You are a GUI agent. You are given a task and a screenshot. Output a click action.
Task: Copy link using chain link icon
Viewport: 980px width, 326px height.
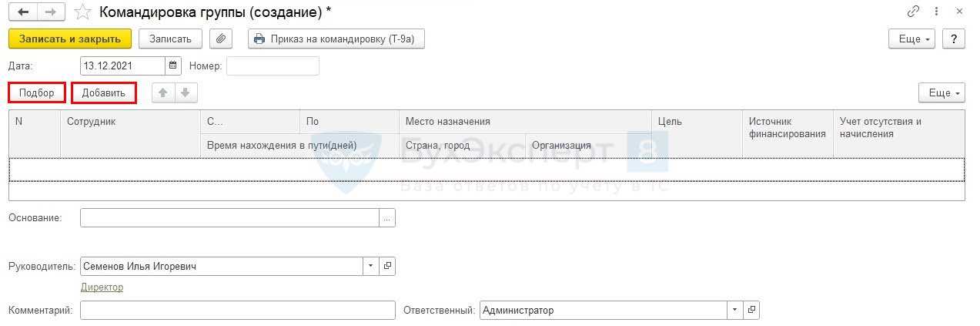point(914,12)
